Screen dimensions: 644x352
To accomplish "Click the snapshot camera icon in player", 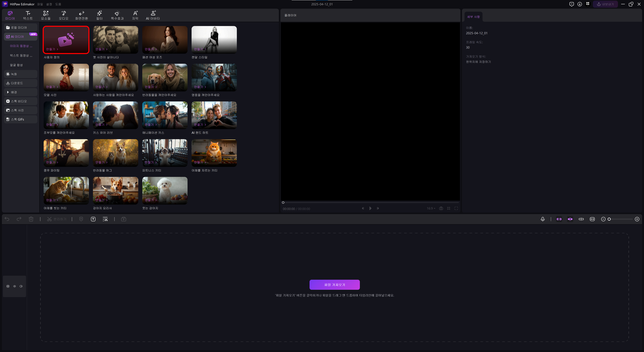I will (441, 208).
